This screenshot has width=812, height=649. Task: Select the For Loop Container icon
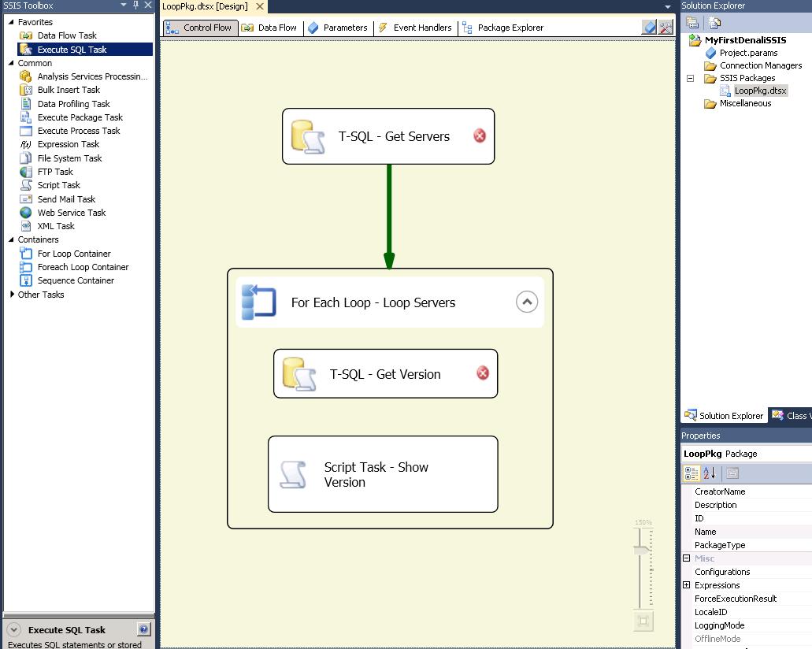[x=26, y=254]
